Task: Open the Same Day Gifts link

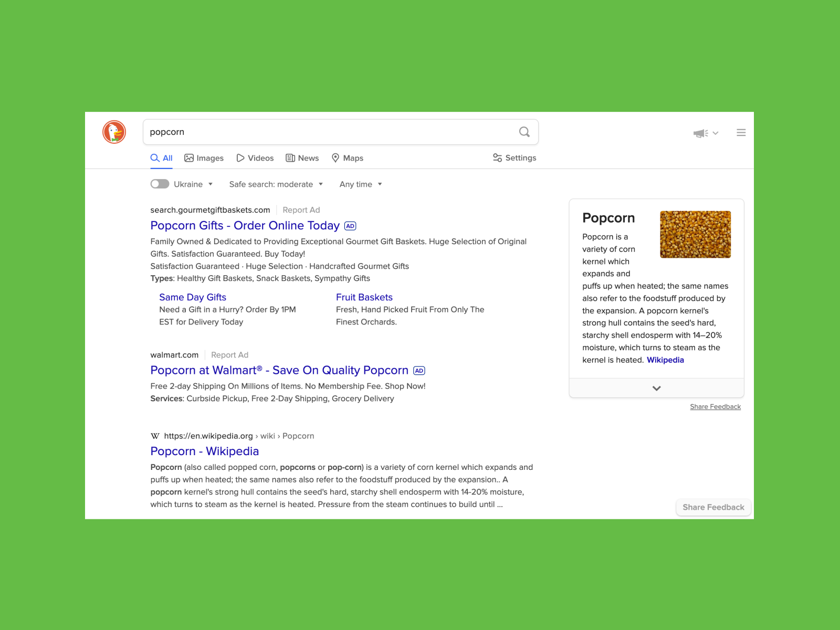Action: 193,297
